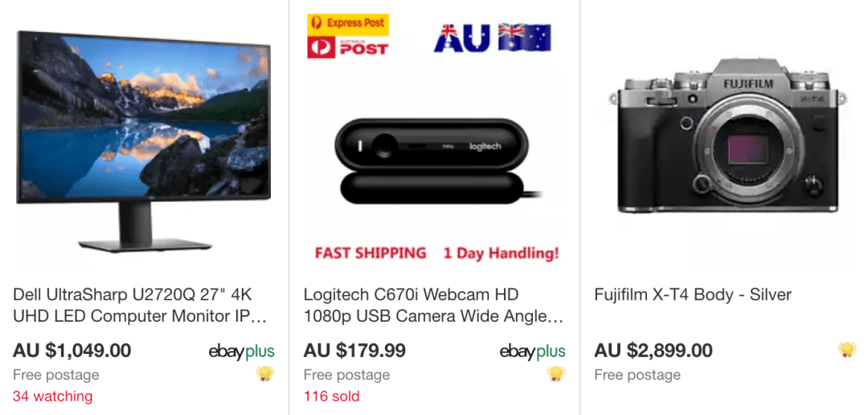Click the AU $2,899.00 price
Image resolution: width=868 pixels, height=415 pixels.
[x=653, y=350]
